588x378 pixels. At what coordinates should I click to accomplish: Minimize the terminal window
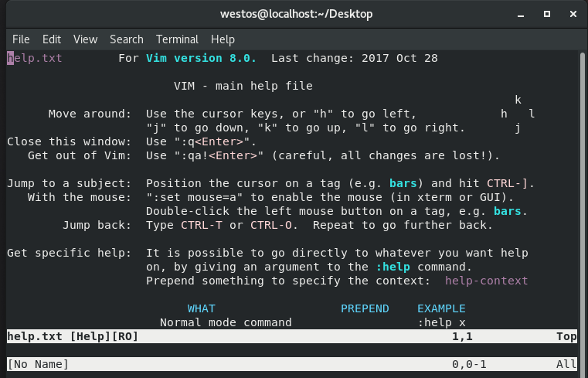tap(521, 15)
